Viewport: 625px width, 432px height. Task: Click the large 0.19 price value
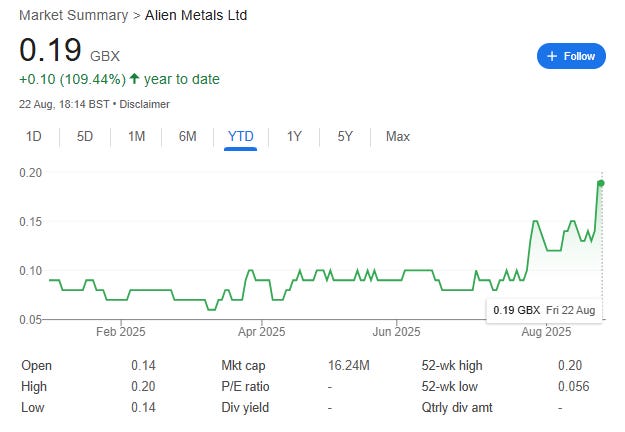pyautogui.click(x=50, y=50)
